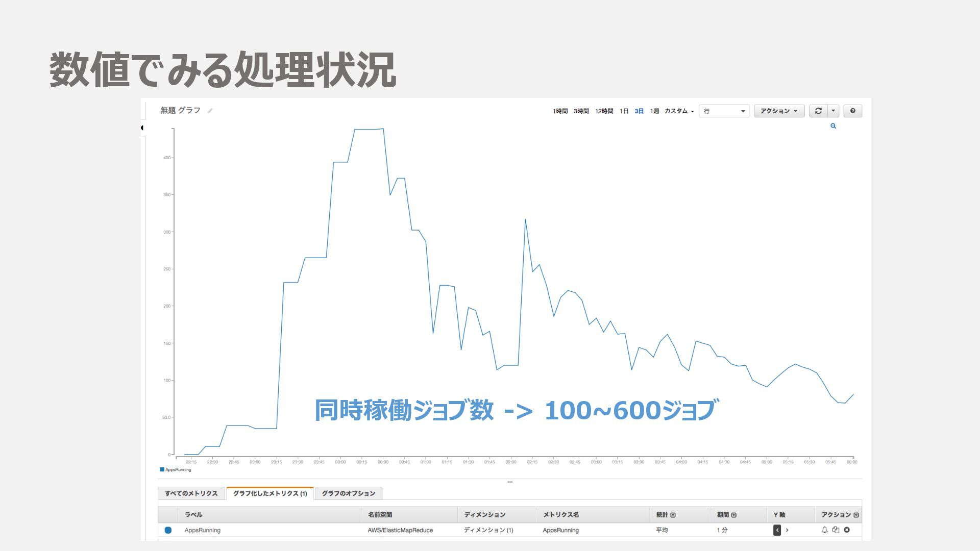Click the zoom out magnifier icon

[x=833, y=126]
